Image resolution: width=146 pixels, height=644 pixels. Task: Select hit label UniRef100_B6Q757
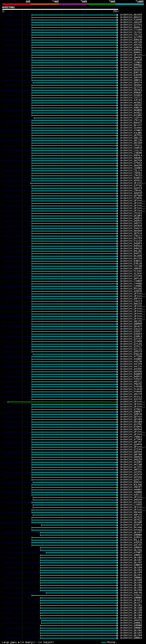(x=131, y=67)
